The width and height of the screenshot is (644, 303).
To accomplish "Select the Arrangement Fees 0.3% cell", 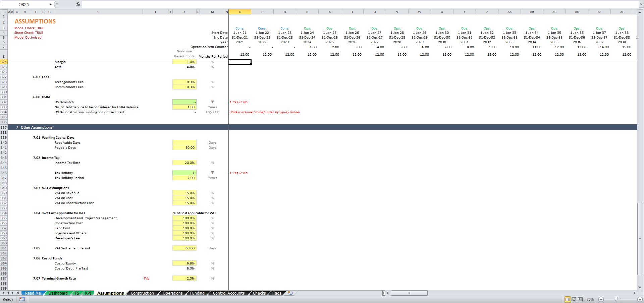I will 184,82.
